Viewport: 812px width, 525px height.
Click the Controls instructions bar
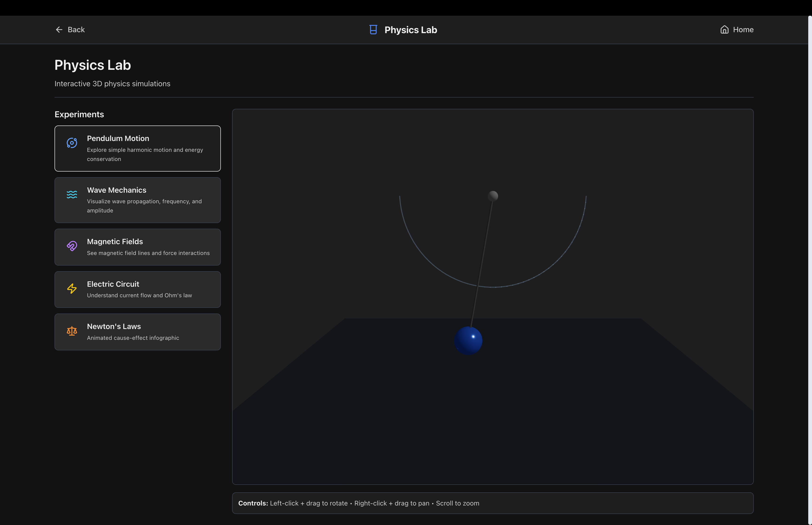[x=492, y=503]
